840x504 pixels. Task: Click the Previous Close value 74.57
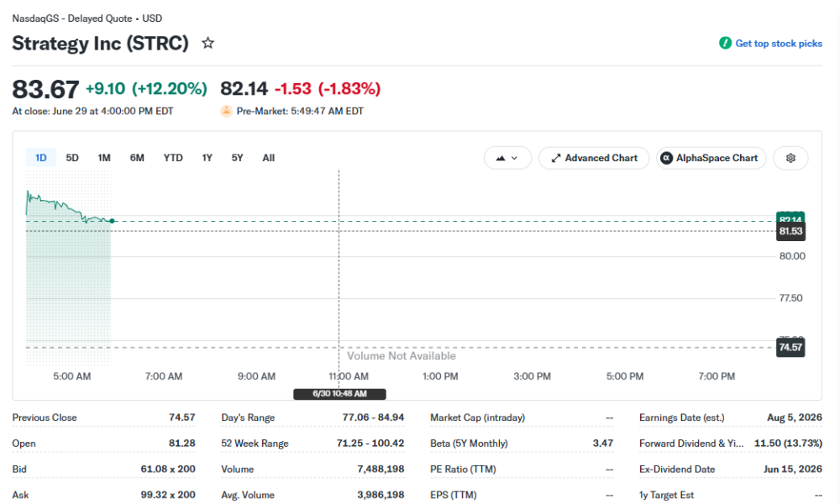click(x=182, y=417)
